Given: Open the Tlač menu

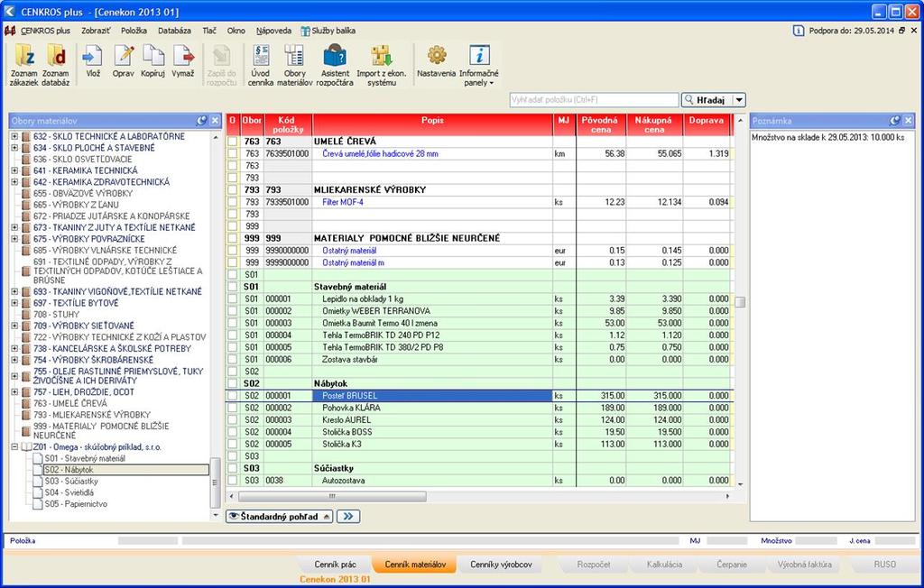Looking at the screenshot, I should tap(209, 31).
